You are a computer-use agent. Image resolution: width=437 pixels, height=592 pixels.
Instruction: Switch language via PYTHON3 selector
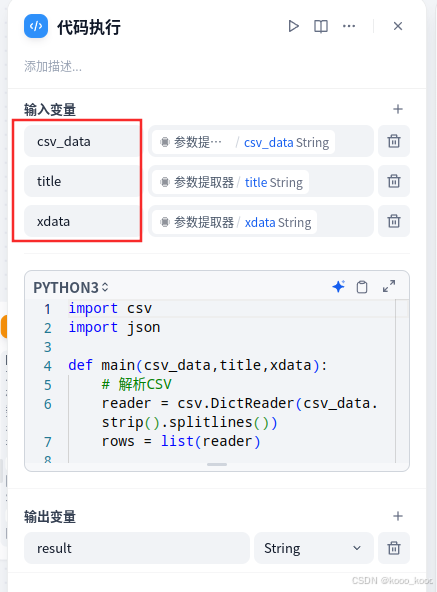click(x=71, y=288)
